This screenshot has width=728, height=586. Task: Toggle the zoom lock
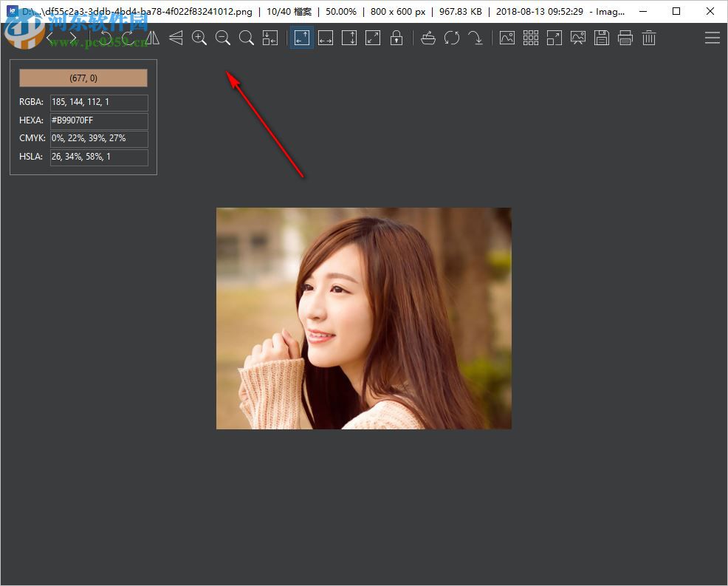pyautogui.click(x=396, y=38)
